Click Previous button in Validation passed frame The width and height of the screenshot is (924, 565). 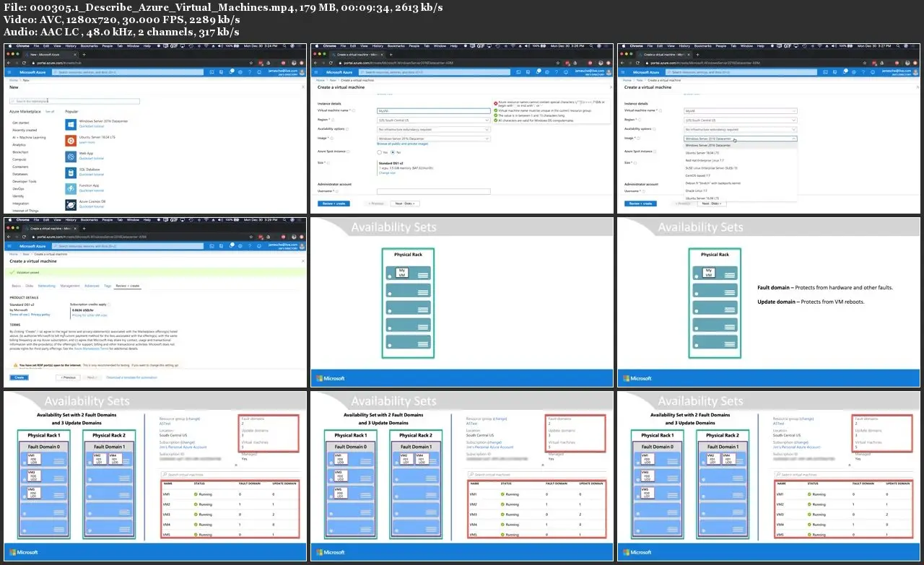click(67, 377)
